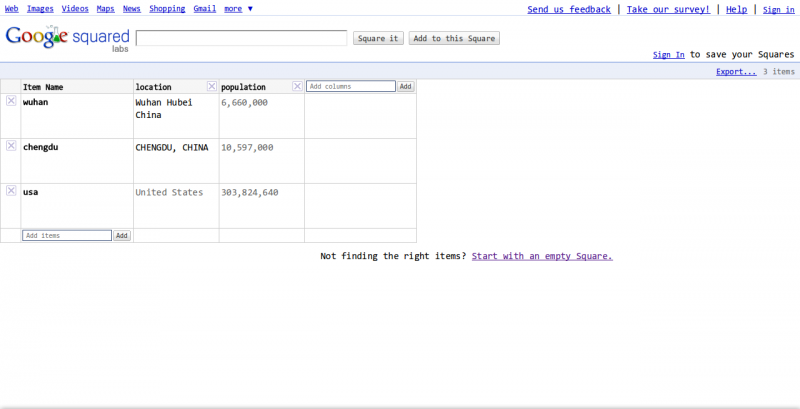
Task: Delete the location column
Action: 212,86
